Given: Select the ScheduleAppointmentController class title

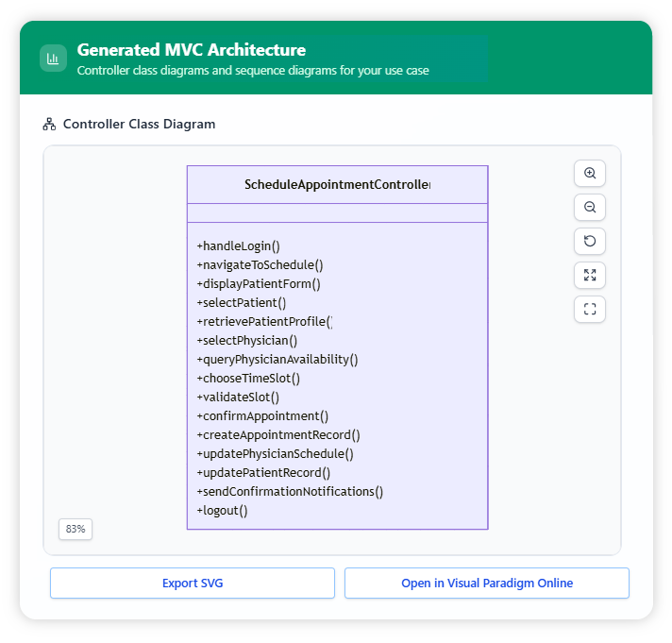Looking at the screenshot, I should click(x=337, y=185).
